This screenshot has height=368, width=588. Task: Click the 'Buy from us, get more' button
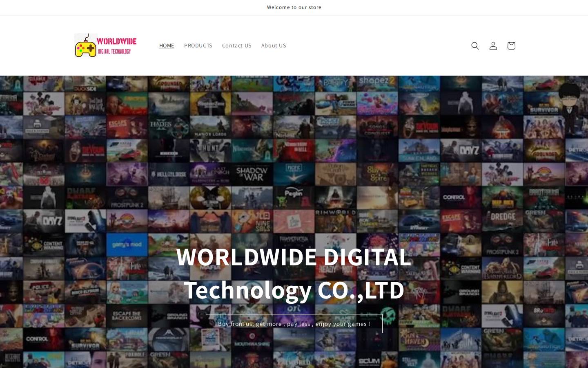tap(294, 323)
